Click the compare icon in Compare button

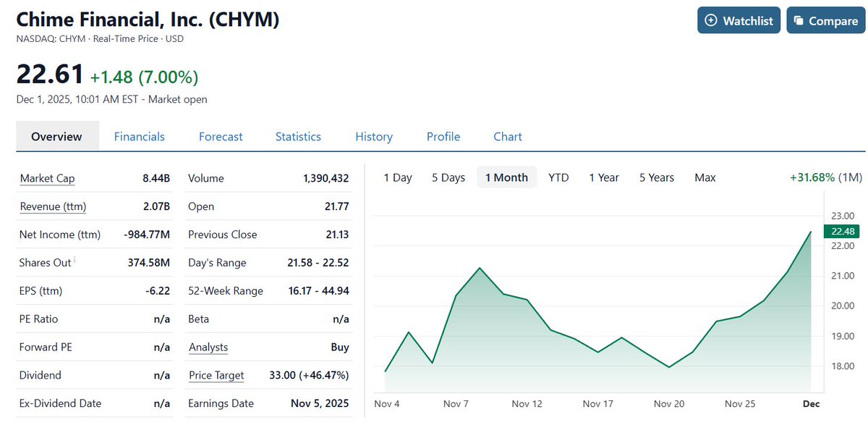coord(799,20)
